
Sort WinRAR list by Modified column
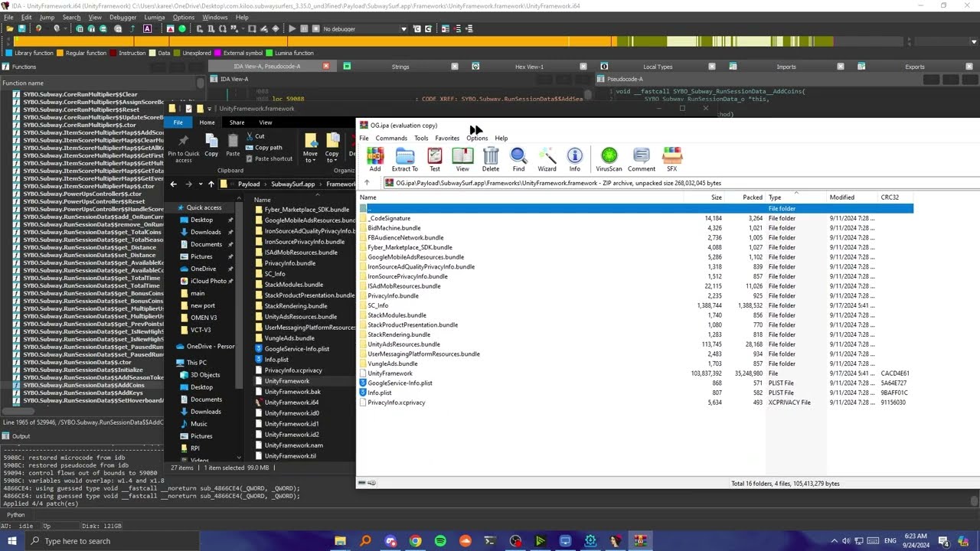841,197
